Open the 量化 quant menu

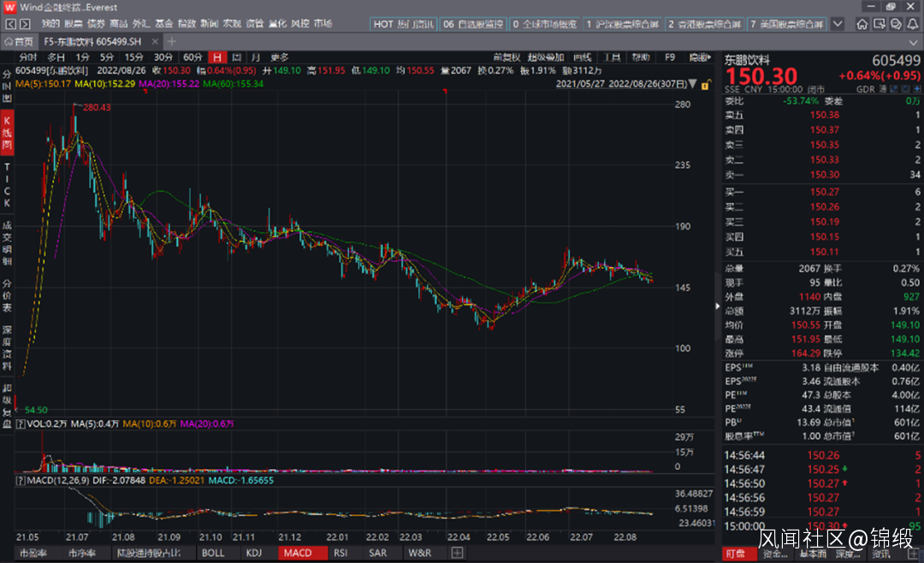click(277, 24)
